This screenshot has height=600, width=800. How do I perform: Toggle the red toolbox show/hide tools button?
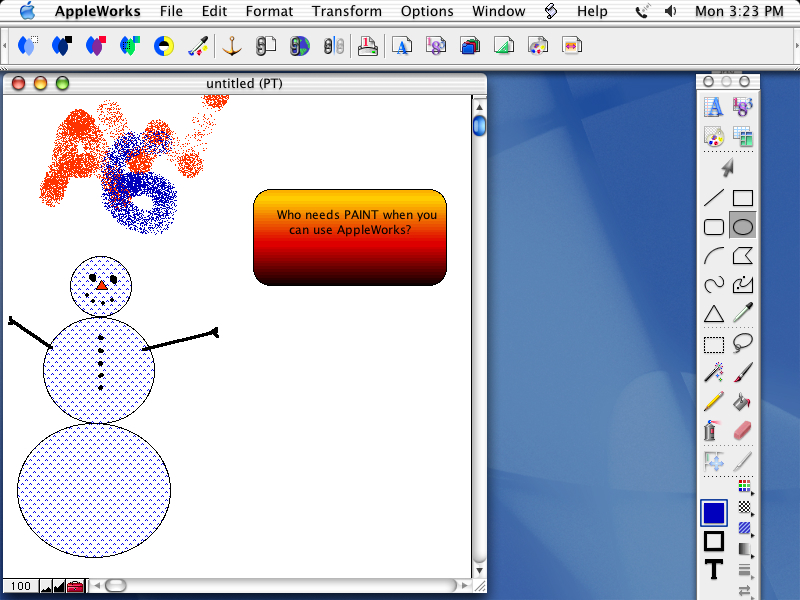[75, 586]
